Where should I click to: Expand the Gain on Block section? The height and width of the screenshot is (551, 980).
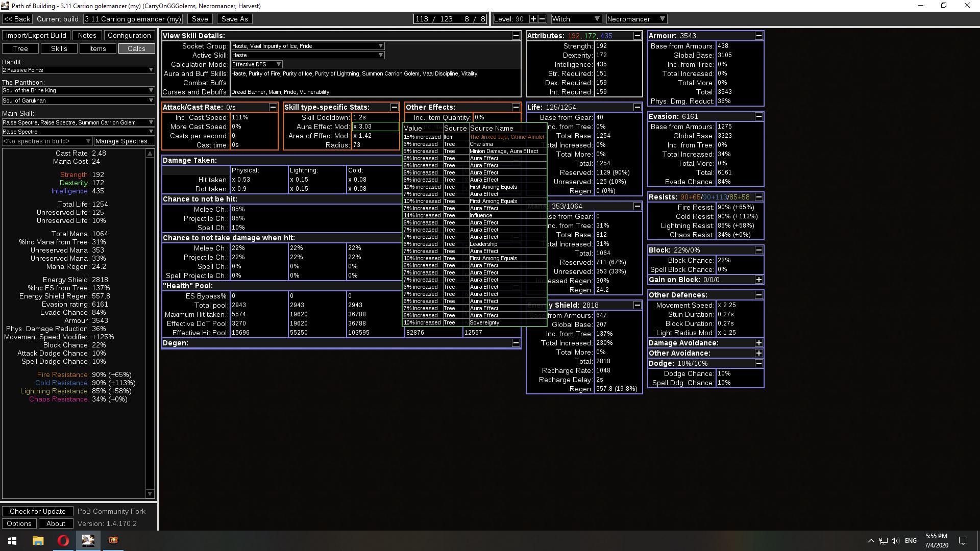point(758,280)
